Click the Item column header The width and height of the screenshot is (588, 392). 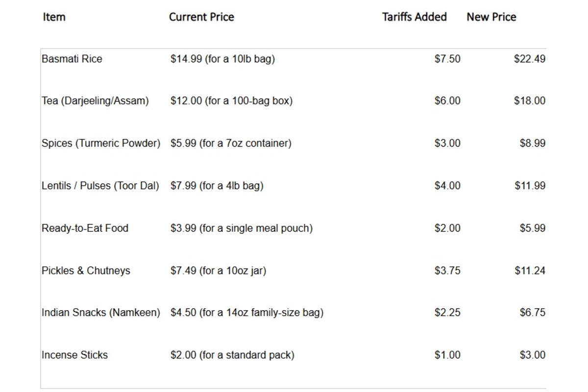(54, 17)
